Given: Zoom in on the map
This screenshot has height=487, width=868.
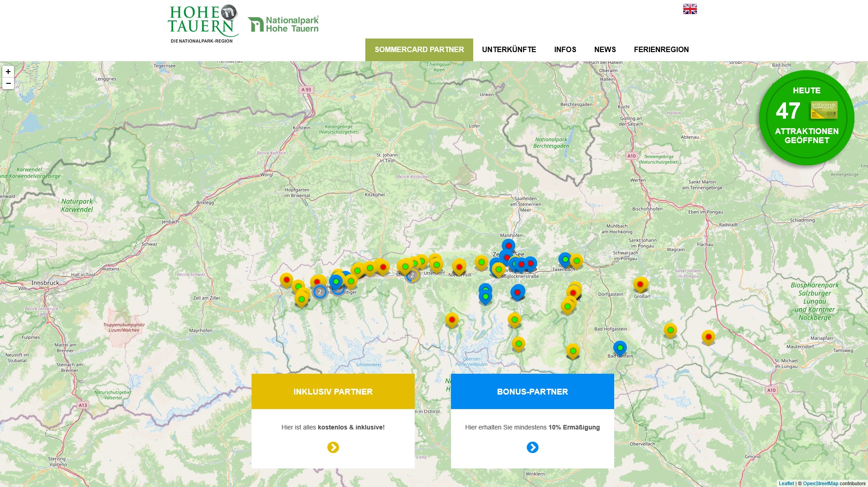Looking at the screenshot, I should pyautogui.click(x=8, y=72).
